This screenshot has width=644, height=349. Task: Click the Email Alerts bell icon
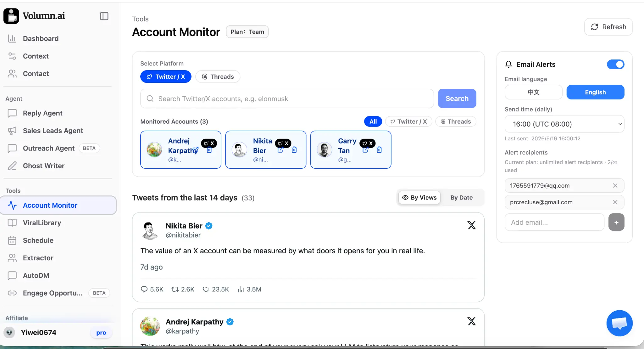(508, 64)
